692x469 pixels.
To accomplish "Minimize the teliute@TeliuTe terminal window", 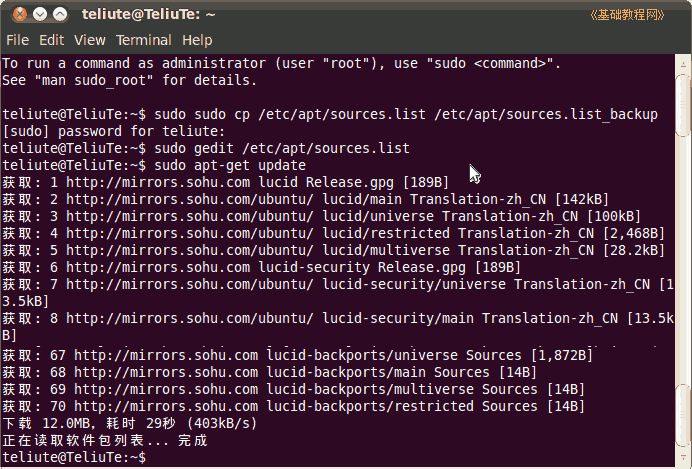I will pyautogui.click(x=40, y=14).
